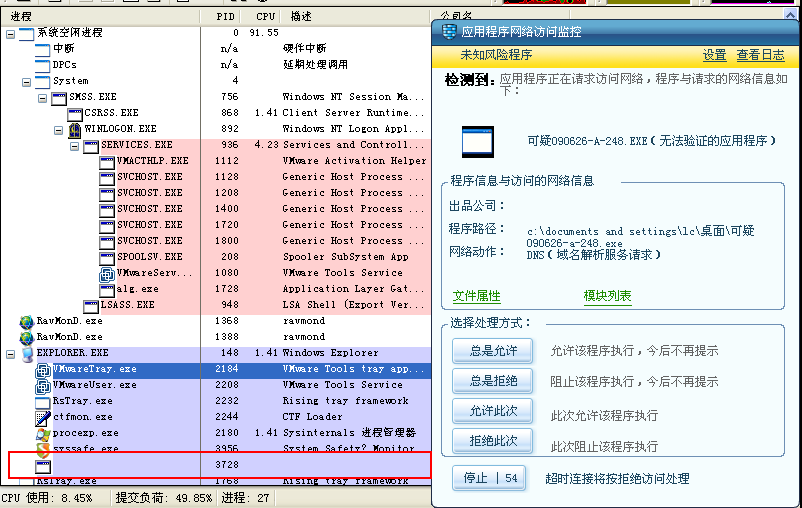Click the CTF Loader description

313,417
